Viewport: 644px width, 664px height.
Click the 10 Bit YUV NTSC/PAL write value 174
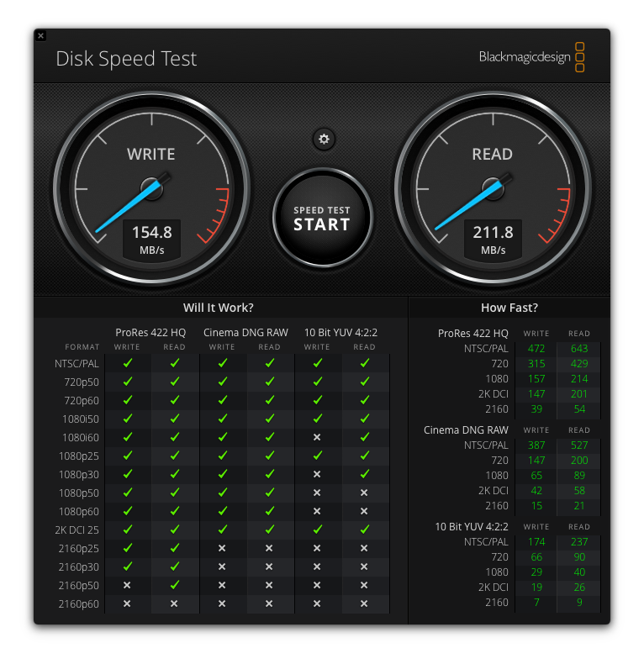point(536,542)
